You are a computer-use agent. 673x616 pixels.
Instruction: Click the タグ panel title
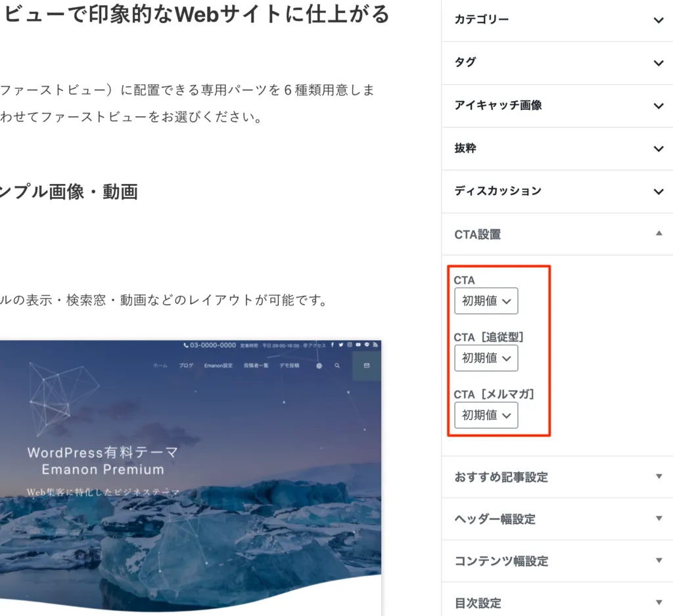click(x=465, y=62)
